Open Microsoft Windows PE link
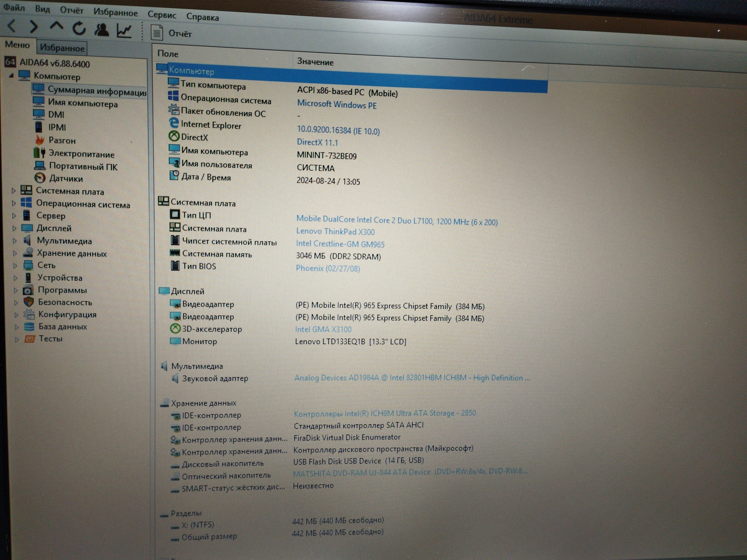The image size is (747, 560). point(337,105)
